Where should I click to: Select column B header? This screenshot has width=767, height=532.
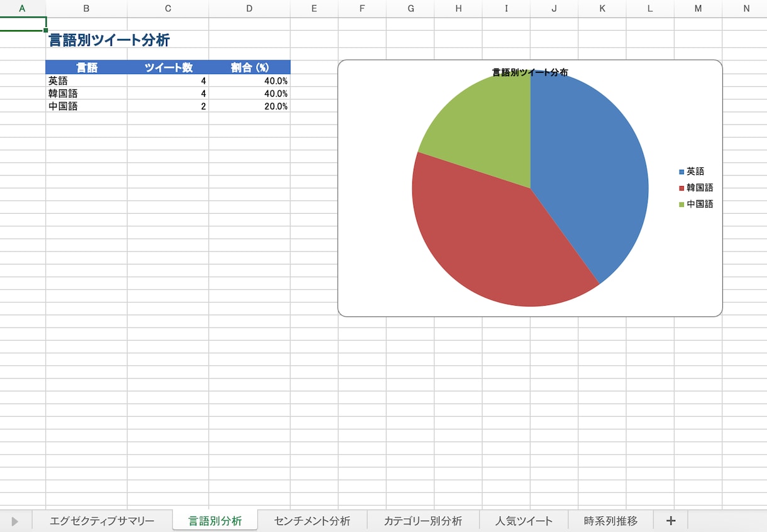click(x=86, y=8)
